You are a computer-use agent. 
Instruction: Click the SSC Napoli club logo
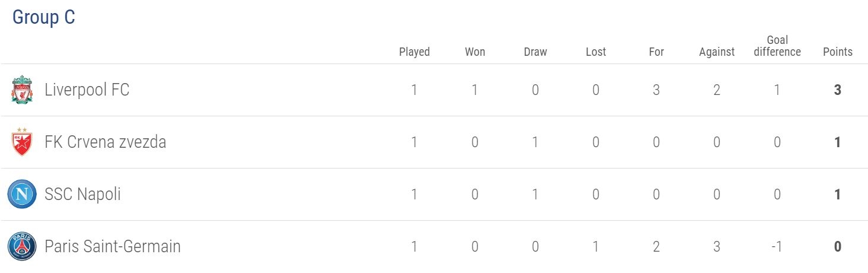pyautogui.click(x=22, y=195)
